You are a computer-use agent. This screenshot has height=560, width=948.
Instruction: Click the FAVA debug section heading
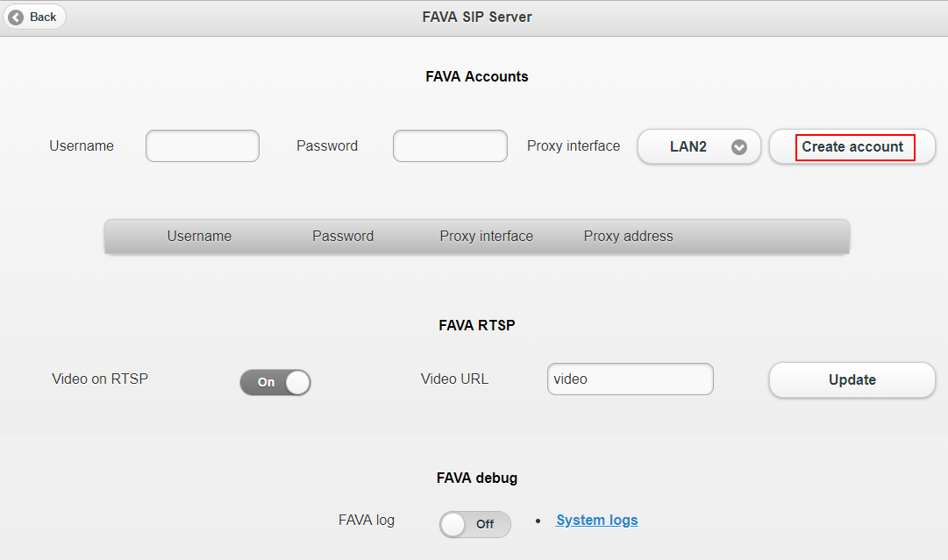coord(476,478)
